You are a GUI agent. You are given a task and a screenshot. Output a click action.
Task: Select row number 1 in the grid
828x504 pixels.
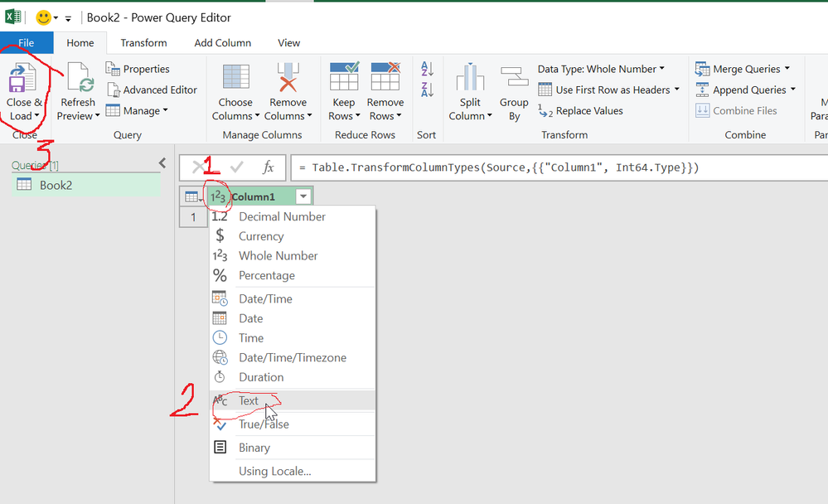pos(193,217)
